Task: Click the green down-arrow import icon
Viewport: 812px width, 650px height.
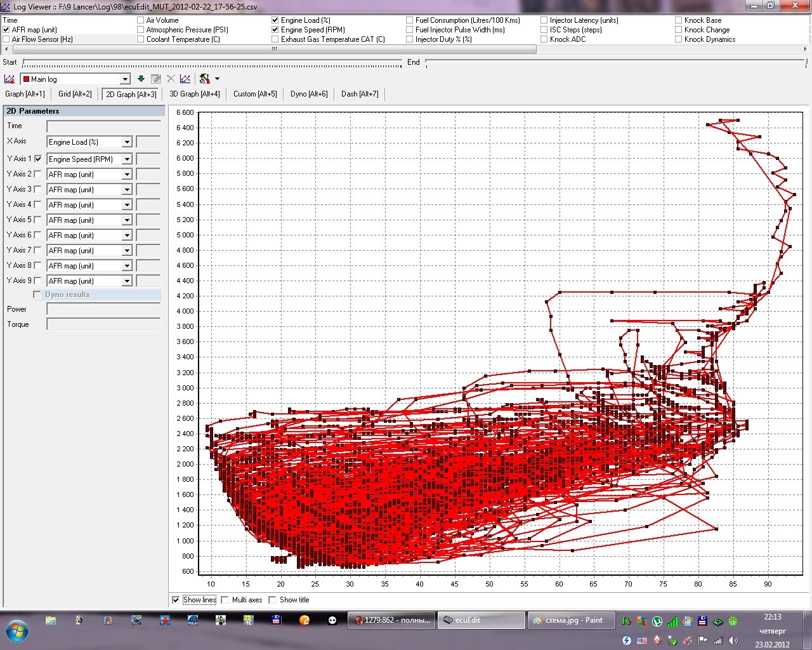Action: pos(141,79)
